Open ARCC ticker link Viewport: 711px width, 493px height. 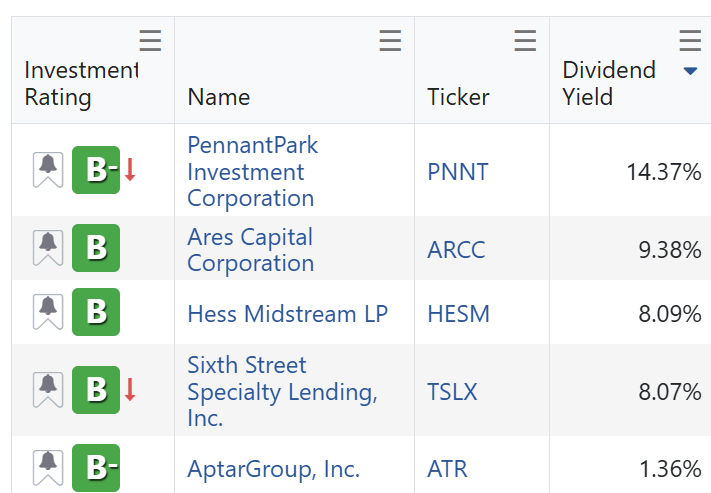456,250
